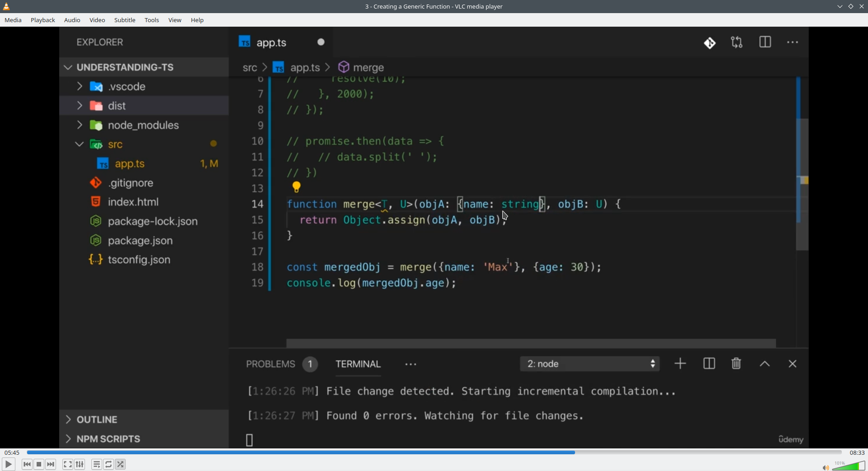This screenshot has height=471, width=868.
Task: Adjust the volume slider level
Action: coord(849,466)
